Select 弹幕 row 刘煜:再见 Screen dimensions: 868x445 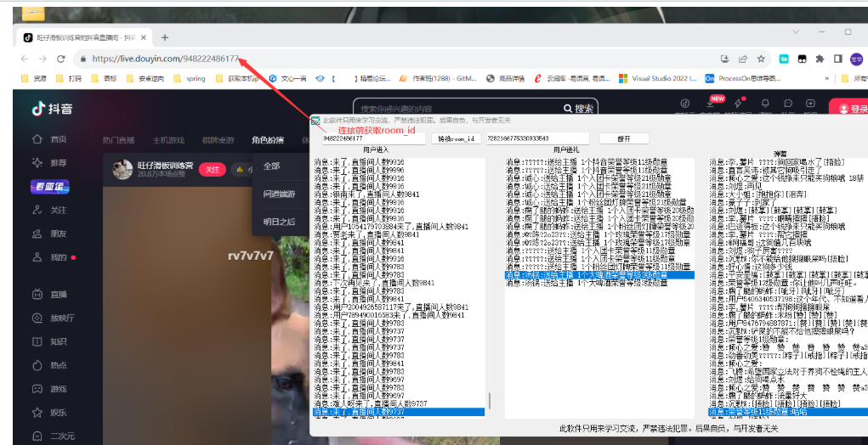pos(735,186)
